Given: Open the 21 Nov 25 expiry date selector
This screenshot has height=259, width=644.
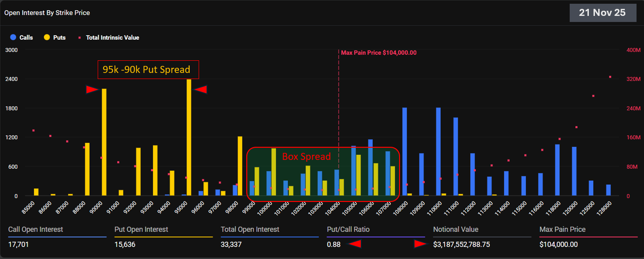Looking at the screenshot, I should [x=602, y=13].
